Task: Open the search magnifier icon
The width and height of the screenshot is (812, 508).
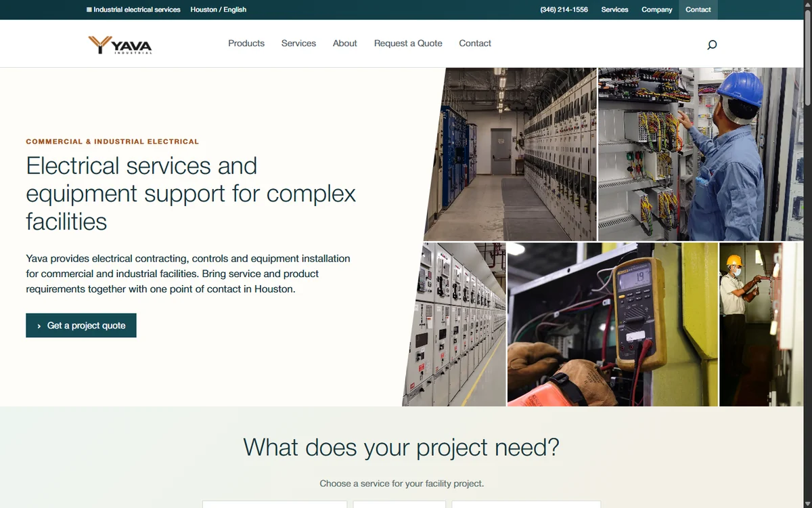Action: (x=712, y=45)
